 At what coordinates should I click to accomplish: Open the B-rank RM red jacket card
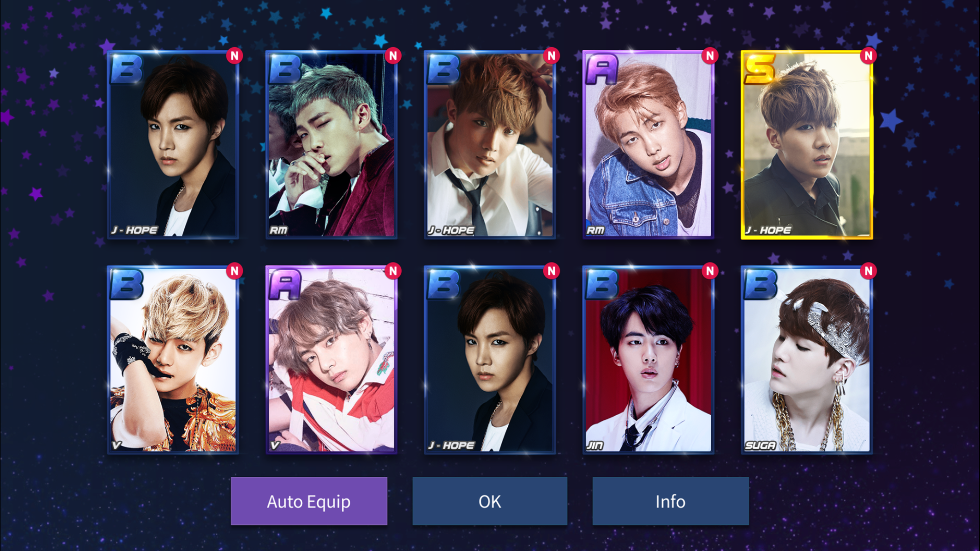(x=331, y=145)
